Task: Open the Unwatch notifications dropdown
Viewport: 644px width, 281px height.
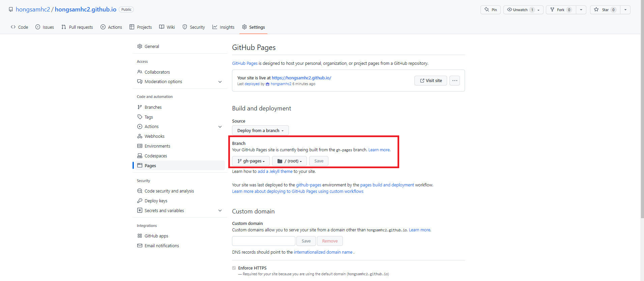Action: click(x=523, y=10)
